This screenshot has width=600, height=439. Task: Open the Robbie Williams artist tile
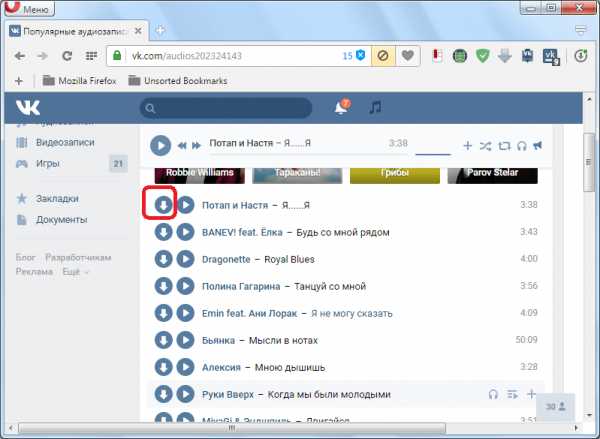pos(199,175)
